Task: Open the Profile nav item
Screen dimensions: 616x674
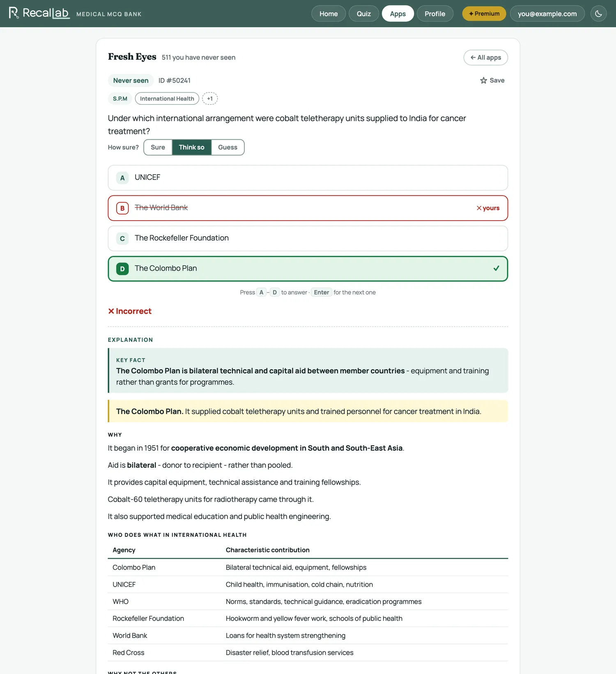Action: click(x=435, y=14)
